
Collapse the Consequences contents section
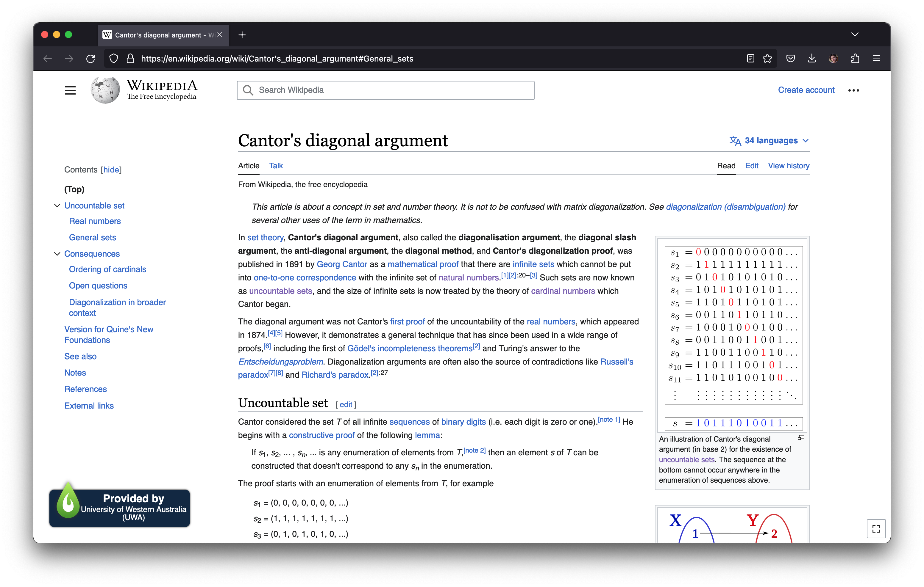tap(57, 254)
